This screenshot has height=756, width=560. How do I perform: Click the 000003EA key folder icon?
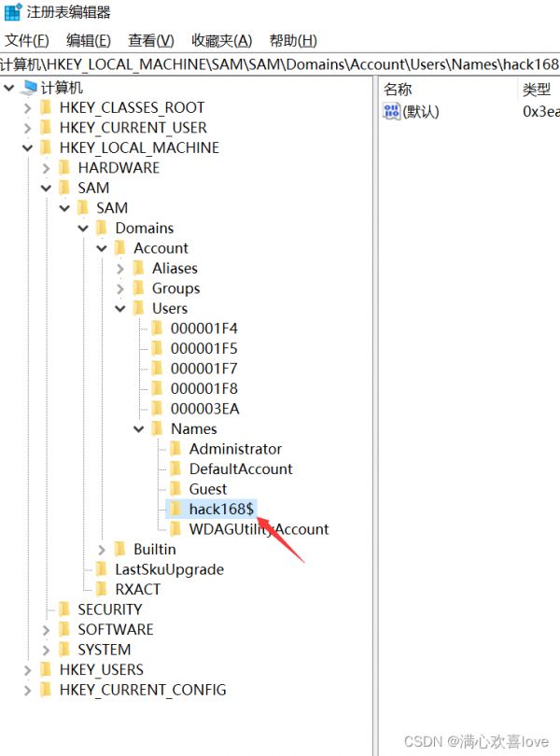[x=156, y=409]
